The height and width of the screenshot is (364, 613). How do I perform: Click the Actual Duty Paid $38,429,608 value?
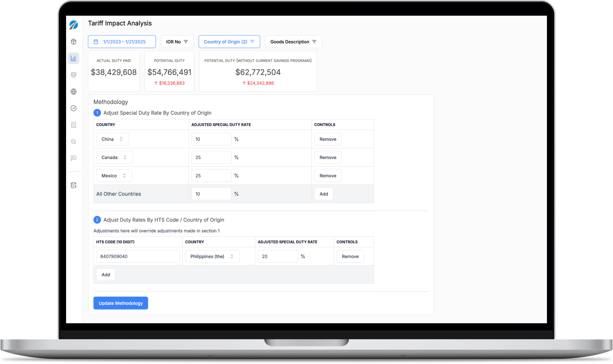click(x=114, y=72)
